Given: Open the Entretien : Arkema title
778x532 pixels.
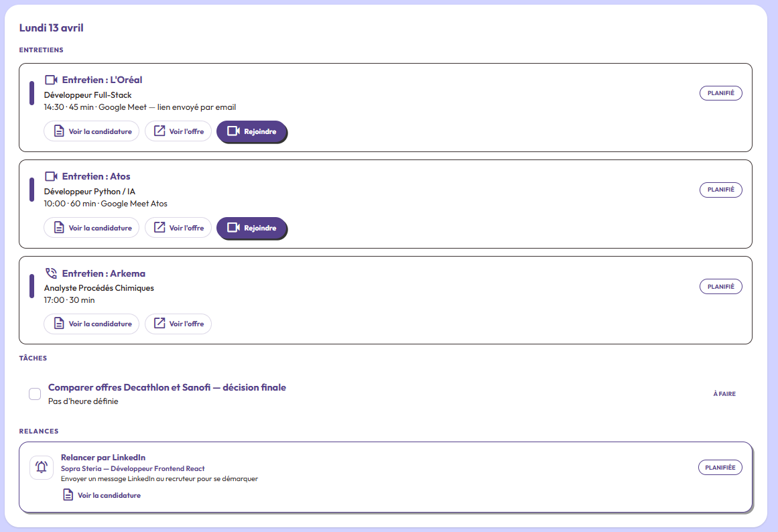Looking at the screenshot, I should [x=104, y=273].
